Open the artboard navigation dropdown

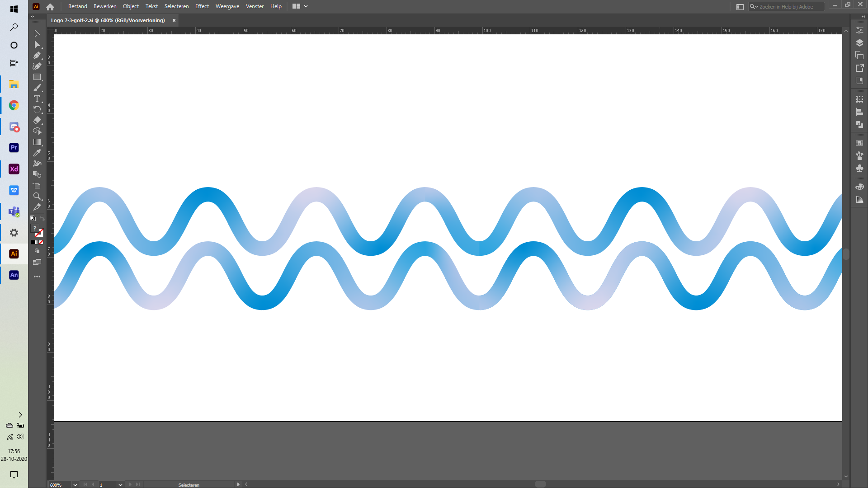120,484
